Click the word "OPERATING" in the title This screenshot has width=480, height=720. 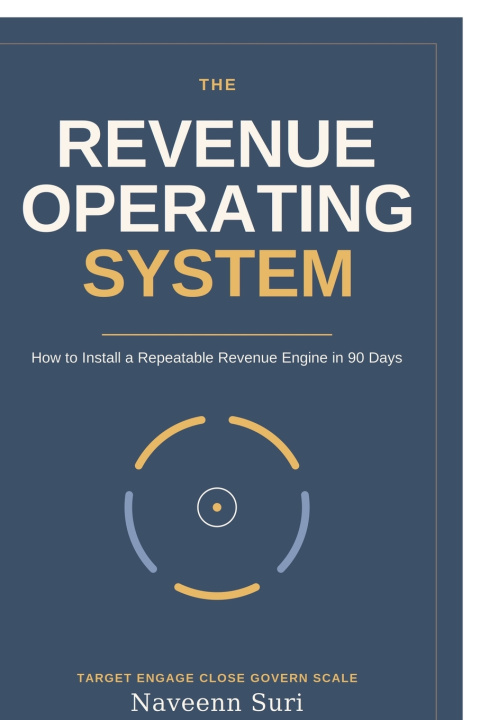pos(217,208)
